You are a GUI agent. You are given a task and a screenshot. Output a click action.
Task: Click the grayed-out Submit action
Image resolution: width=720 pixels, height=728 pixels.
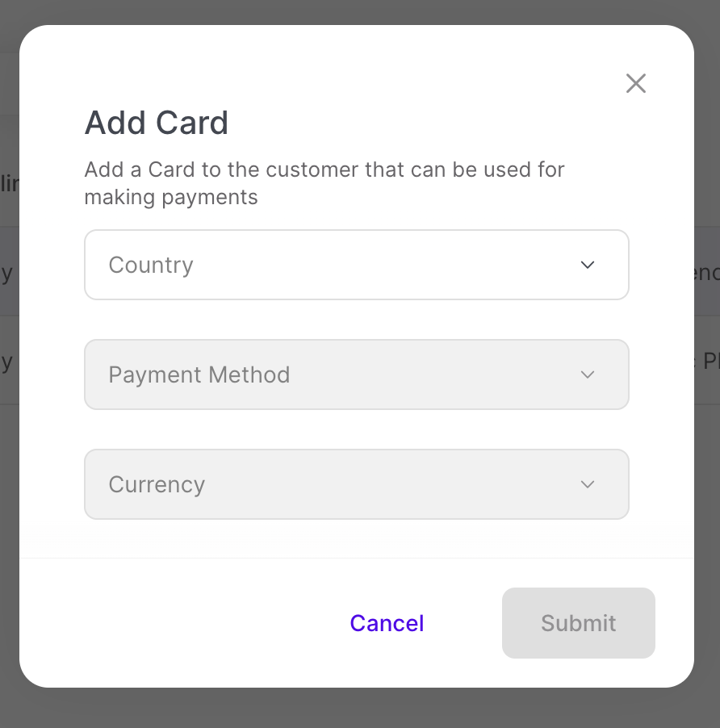(578, 623)
